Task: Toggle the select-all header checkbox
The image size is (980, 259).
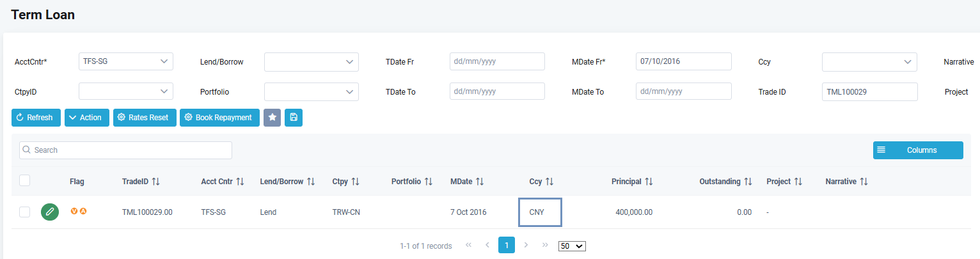Action: (x=25, y=181)
